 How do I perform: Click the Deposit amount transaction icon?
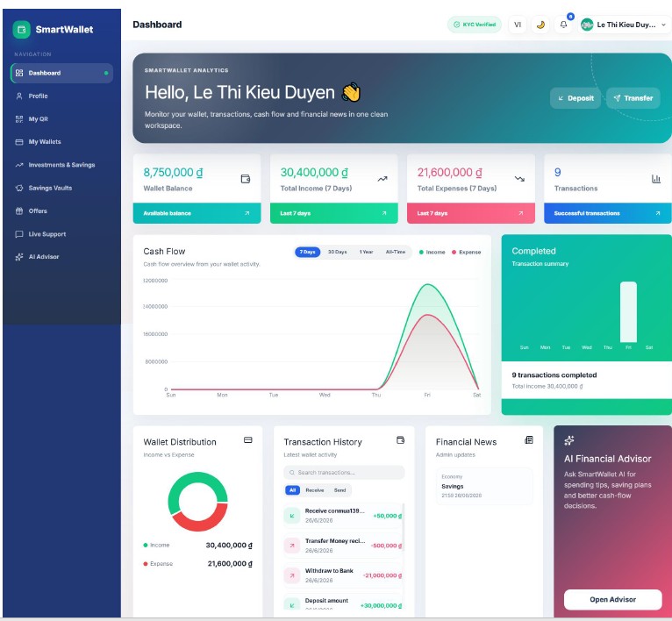tap(292, 604)
